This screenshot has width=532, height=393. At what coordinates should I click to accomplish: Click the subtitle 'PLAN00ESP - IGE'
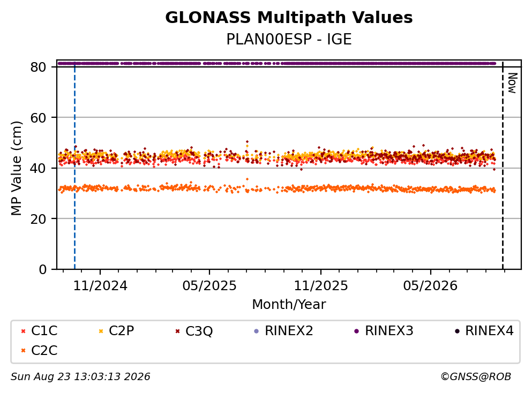point(289,39)
